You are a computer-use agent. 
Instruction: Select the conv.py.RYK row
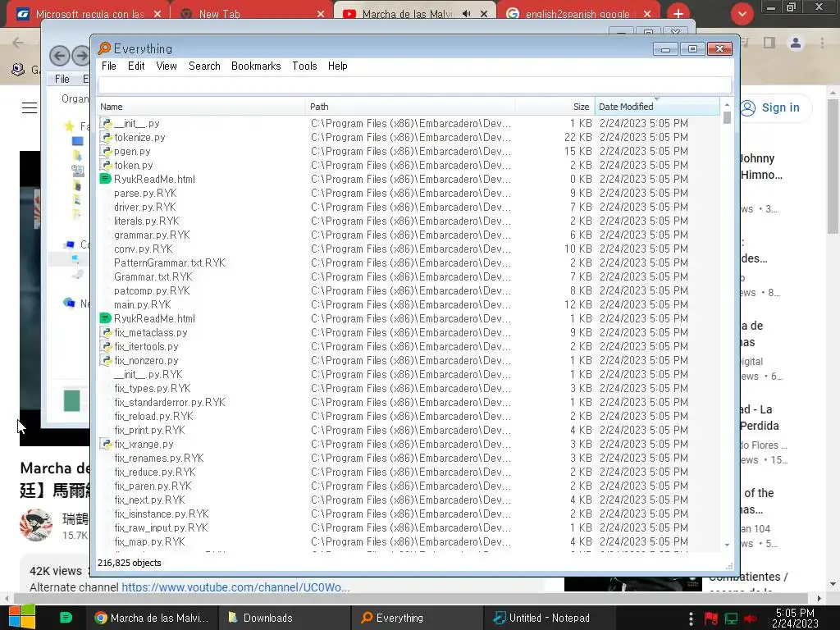pos(409,249)
